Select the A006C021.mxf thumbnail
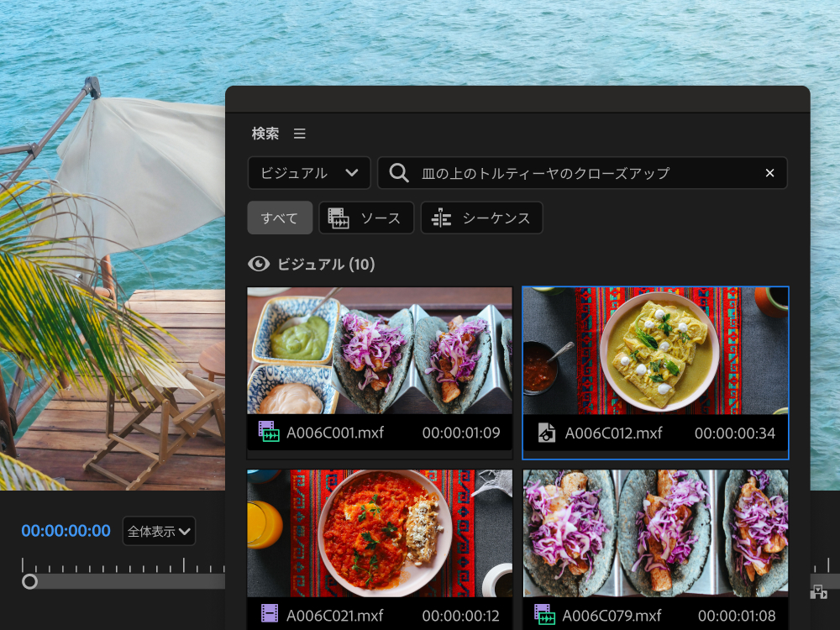840x630 pixels. pyautogui.click(x=380, y=533)
